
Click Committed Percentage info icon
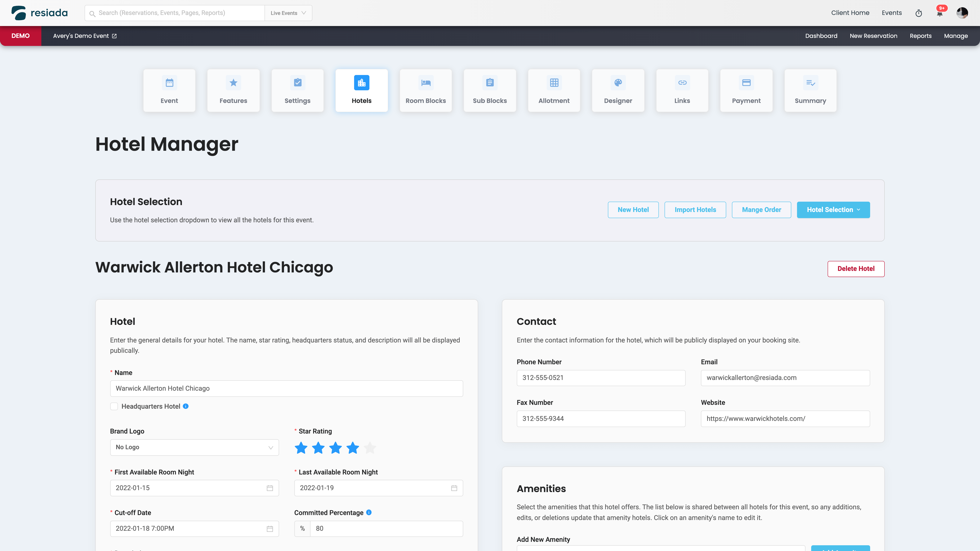(x=369, y=512)
